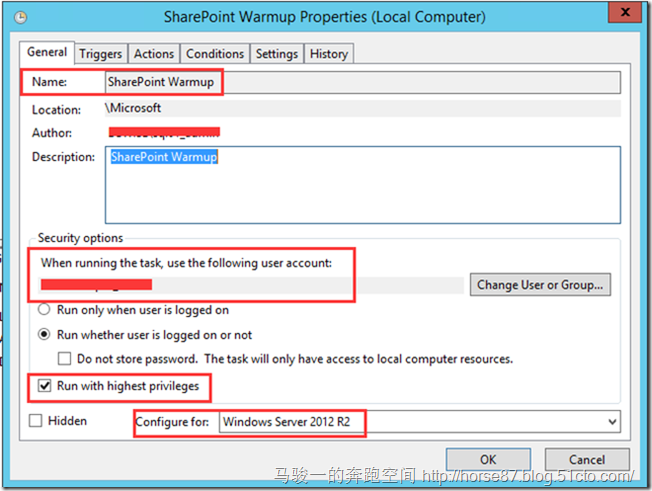Click inside the Description text box
Screen dimensions: 652x491
[363, 185]
